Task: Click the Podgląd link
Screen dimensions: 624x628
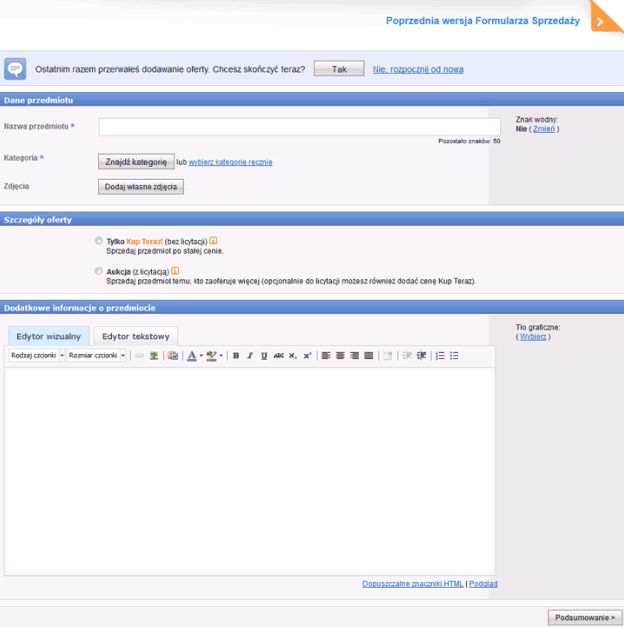Action: coord(483,584)
